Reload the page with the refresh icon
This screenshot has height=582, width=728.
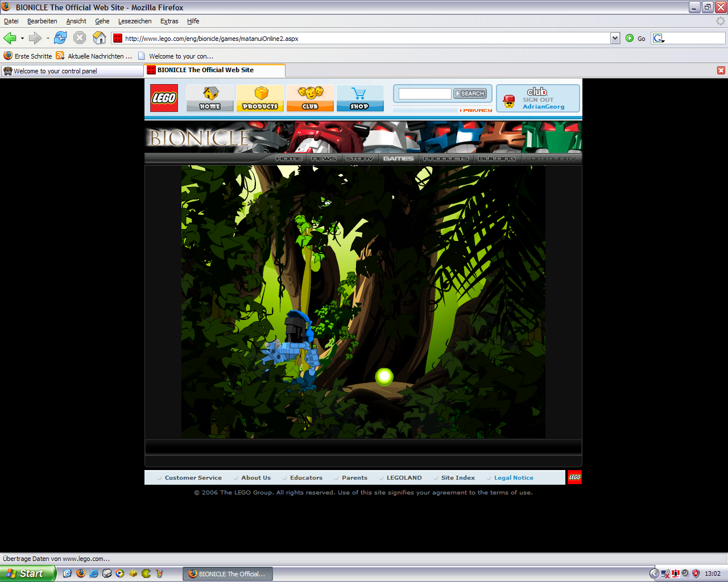tap(60, 38)
